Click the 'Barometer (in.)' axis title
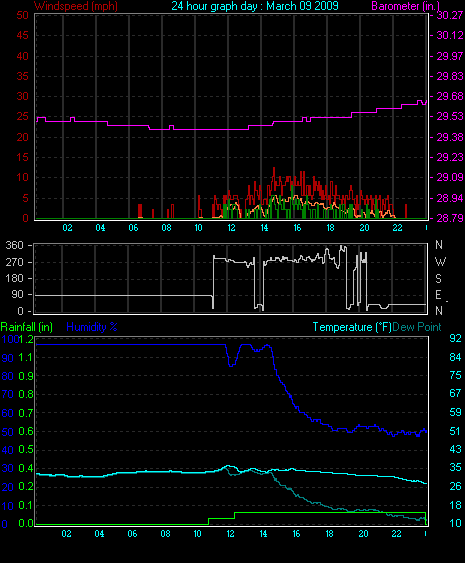465x563 pixels. tap(405, 6)
